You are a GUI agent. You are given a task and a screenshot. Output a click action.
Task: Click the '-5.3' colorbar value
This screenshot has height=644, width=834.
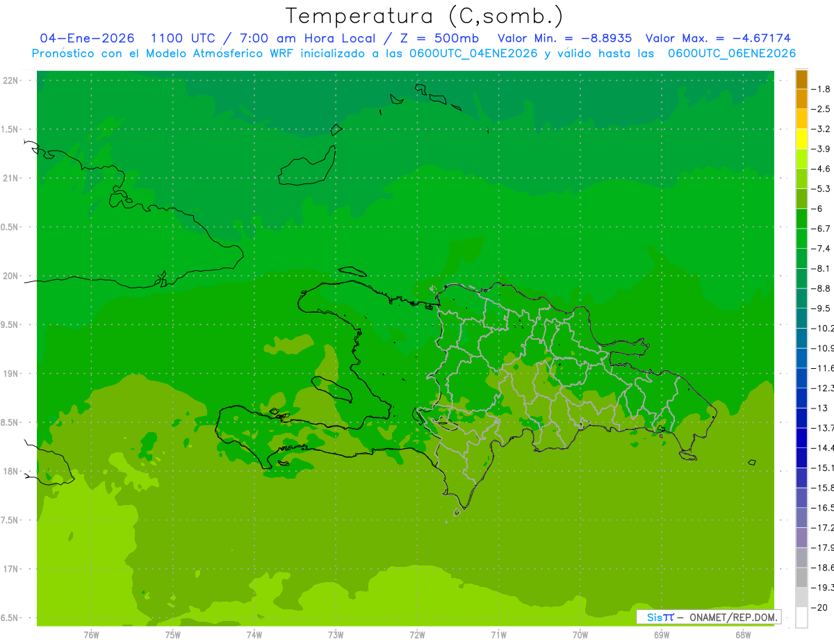coord(821,189)
